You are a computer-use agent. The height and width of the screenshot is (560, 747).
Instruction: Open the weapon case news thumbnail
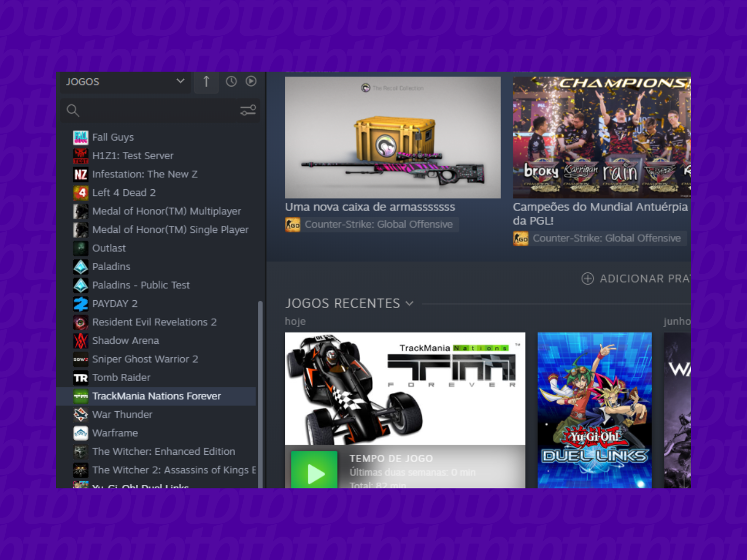click(x=393, y=137)
